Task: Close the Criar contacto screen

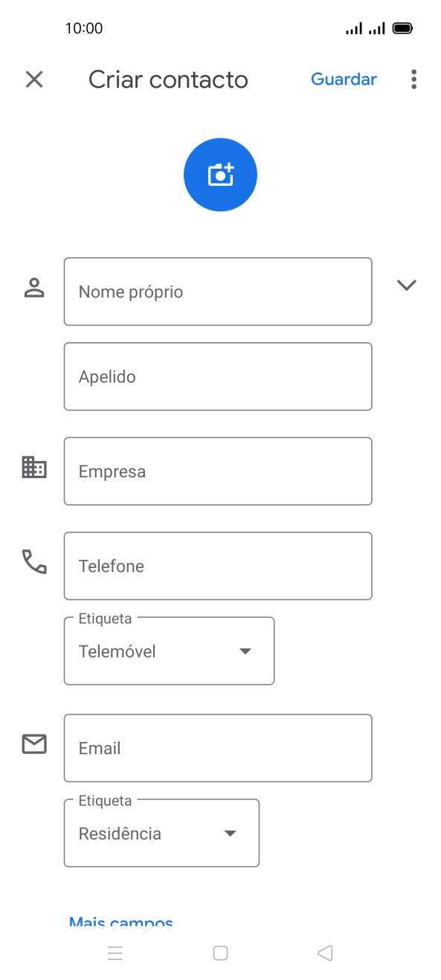Action: (33, 80)
